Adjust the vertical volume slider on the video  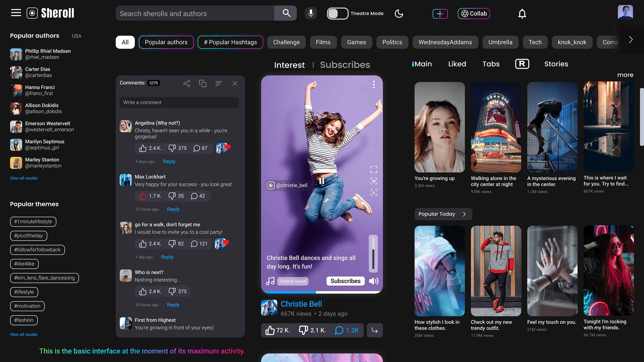[x=373, y=254]
